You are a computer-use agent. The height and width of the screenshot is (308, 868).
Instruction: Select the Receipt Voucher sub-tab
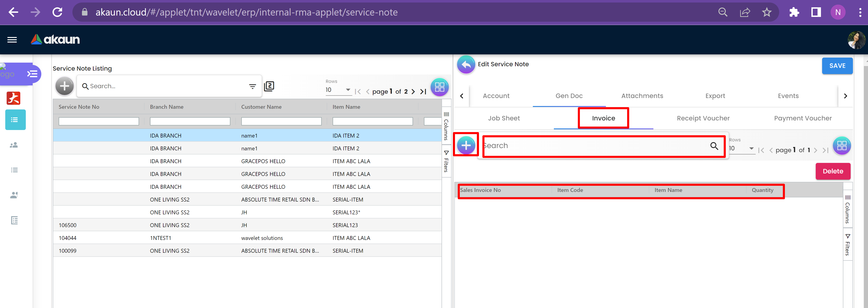tap(703, 118)
